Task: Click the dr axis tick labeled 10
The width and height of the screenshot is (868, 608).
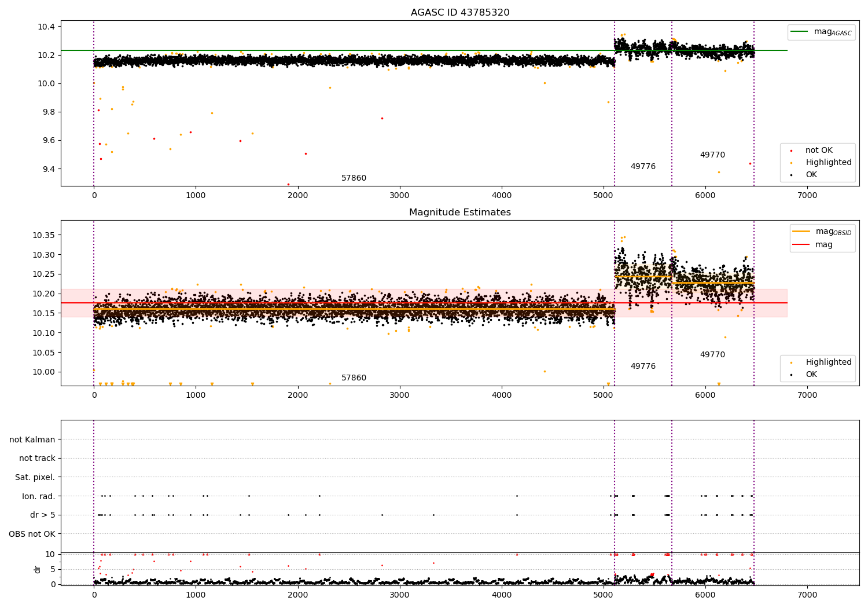Action: 50,555
